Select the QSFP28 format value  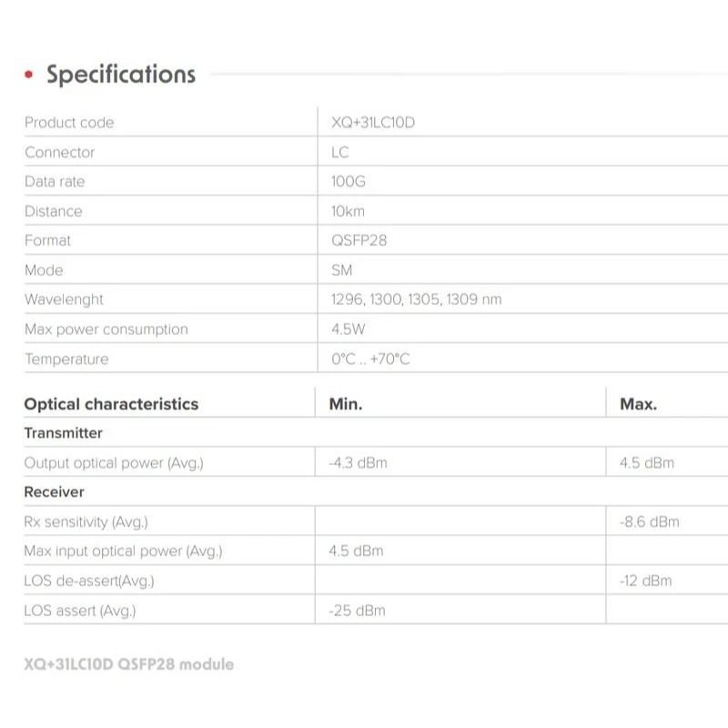pyautogui.click(x=354, y=240)
